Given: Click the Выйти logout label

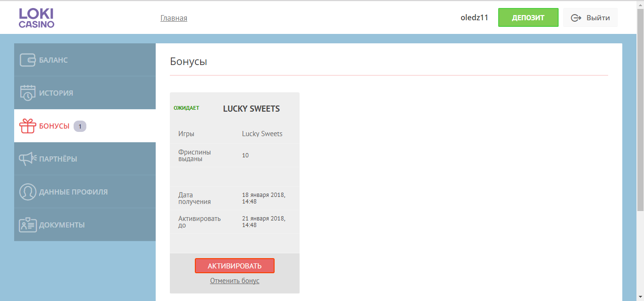Looking at the screenshot, I should pos(598,18).
